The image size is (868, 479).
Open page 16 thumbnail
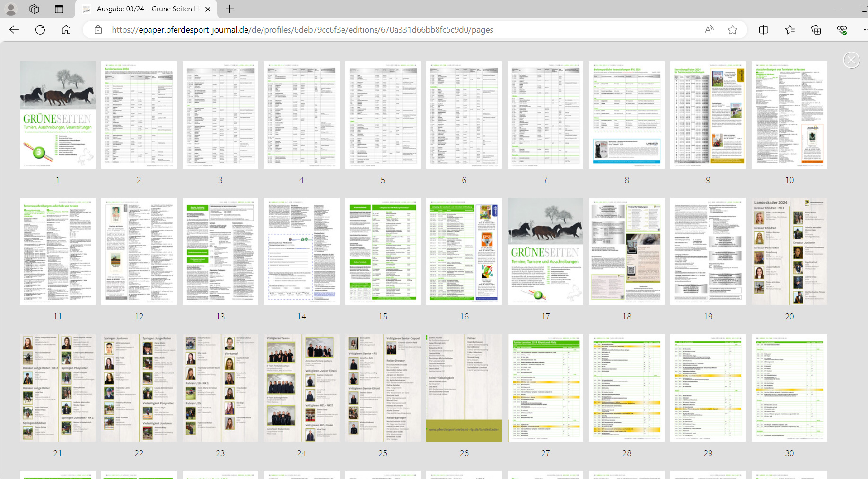click(464, 251)
